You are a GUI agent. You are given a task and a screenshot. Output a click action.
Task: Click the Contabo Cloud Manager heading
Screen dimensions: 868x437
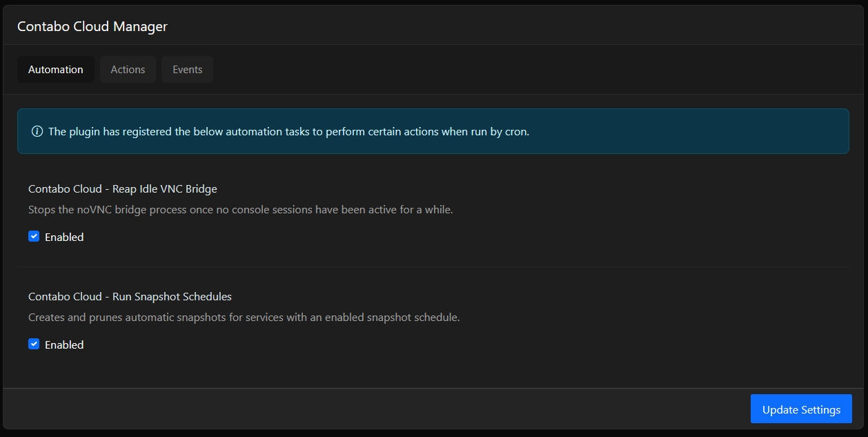[92, 26]
